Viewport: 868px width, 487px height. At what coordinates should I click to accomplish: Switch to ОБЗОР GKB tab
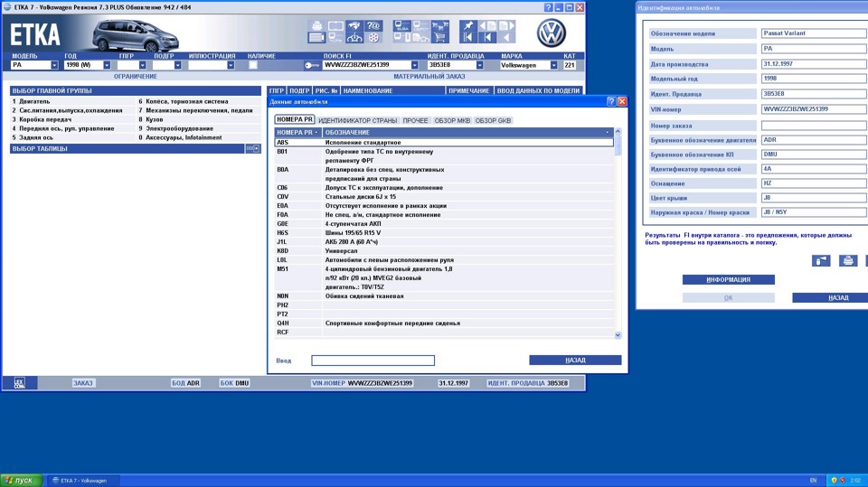point(493,120)
